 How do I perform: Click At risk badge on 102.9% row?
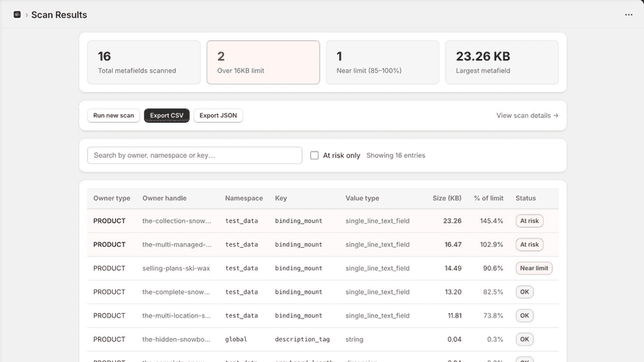(530, 245)
